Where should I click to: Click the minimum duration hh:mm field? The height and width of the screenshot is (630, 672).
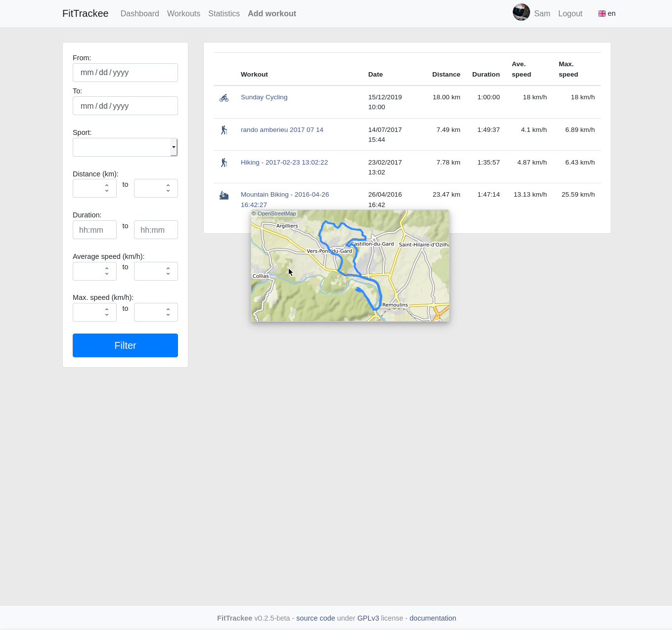click(x=94, y=230)
